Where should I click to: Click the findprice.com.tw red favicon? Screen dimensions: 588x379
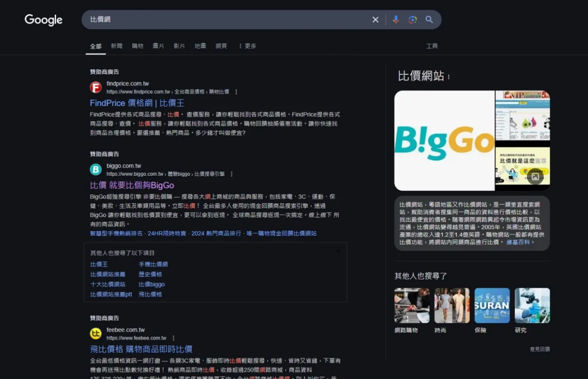[x=96, y=87]
